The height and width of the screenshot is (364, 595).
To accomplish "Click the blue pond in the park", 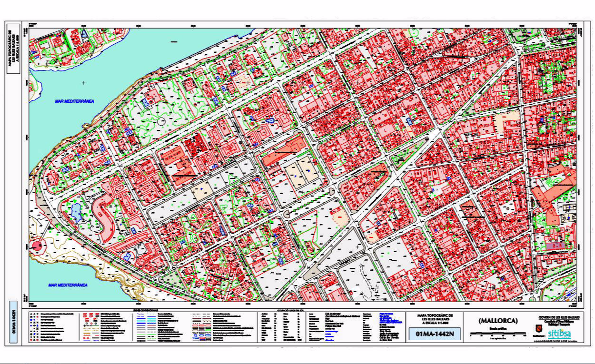I will 76,213.
